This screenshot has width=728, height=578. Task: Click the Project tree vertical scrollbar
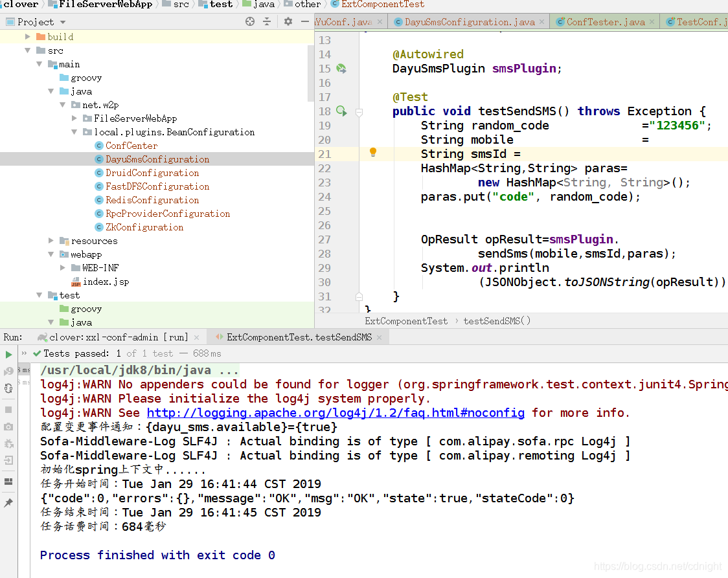(311, 73)
